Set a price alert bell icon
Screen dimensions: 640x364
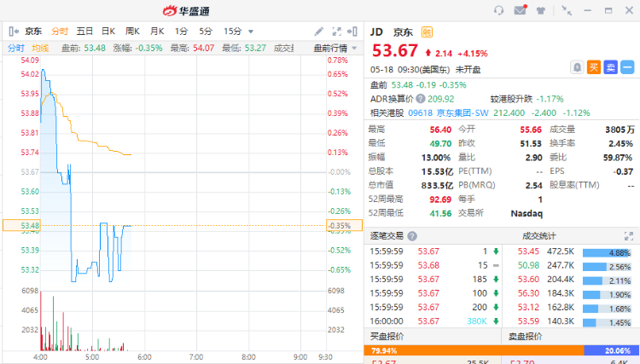coord(577,67)
